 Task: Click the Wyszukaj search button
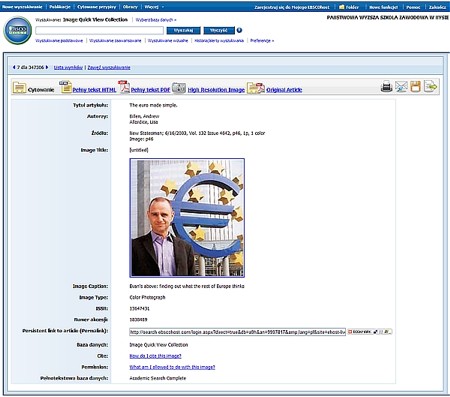point(183,30)
